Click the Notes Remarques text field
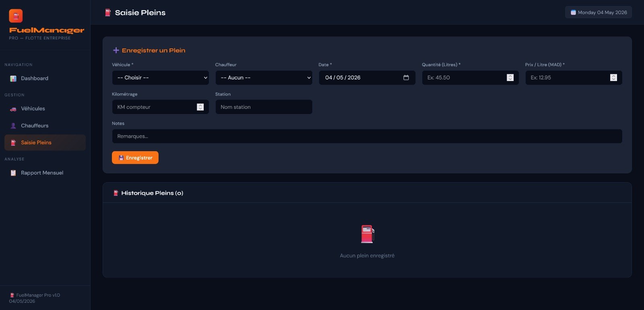This screenshot has height=310, width=644. (367, 136)
